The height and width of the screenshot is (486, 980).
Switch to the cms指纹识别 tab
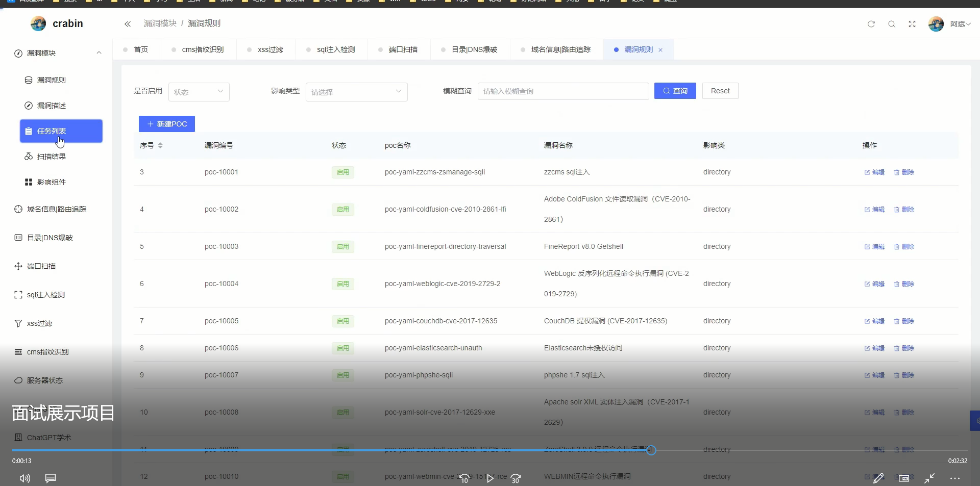pos(198,49)
